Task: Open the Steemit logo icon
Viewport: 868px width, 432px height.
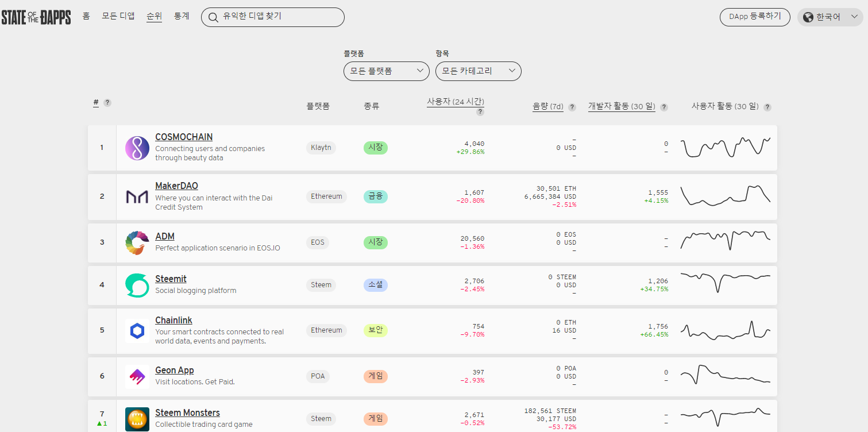Action: point(137,286)
